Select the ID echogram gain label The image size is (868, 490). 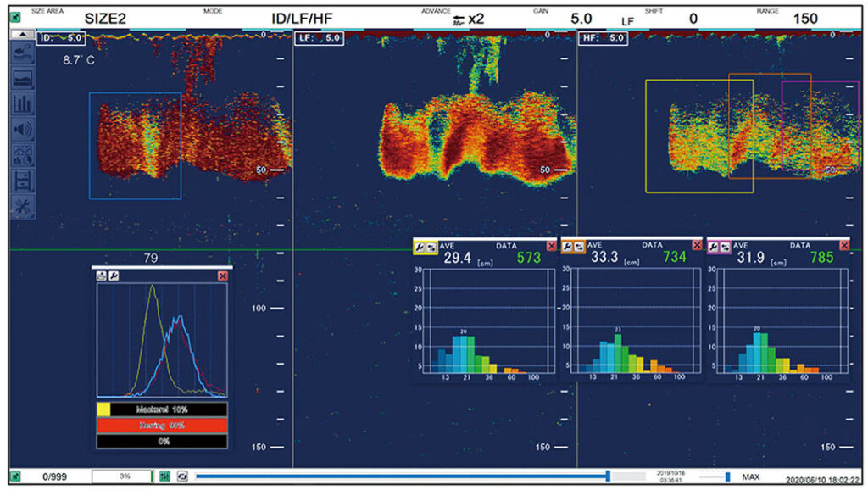59,38
